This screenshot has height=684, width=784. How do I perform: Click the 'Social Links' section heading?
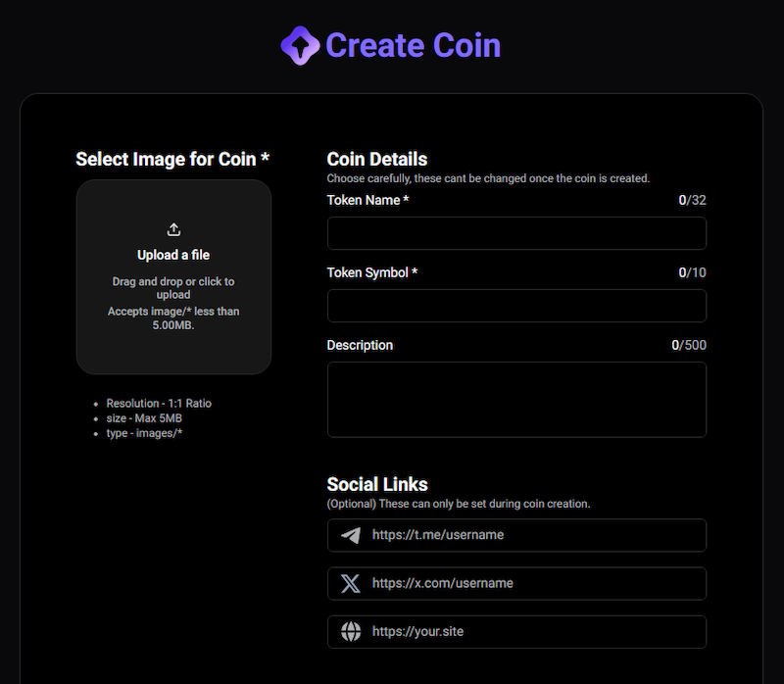(x=377, y=484)
